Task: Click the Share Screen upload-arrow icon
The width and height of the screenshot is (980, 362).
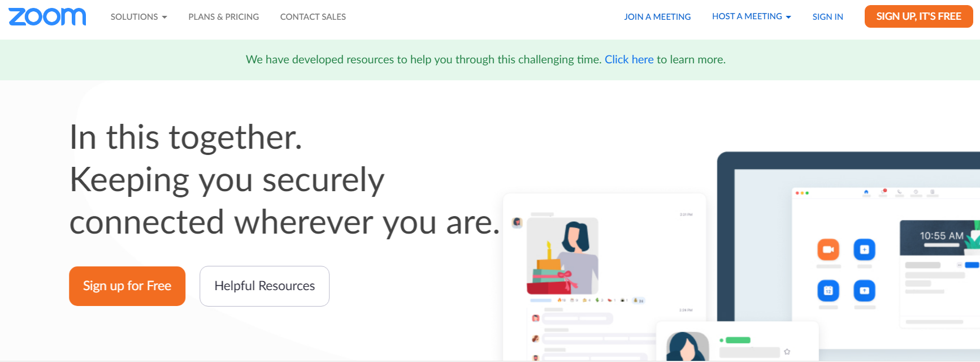Action: 864,291
